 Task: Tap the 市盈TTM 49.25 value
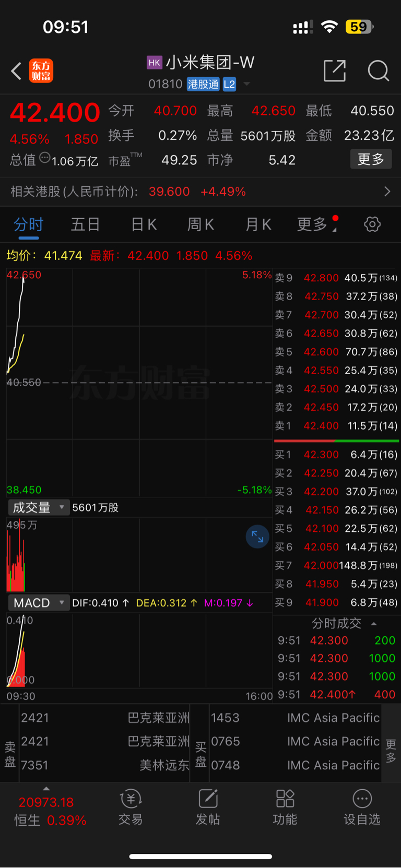(179, 160)
